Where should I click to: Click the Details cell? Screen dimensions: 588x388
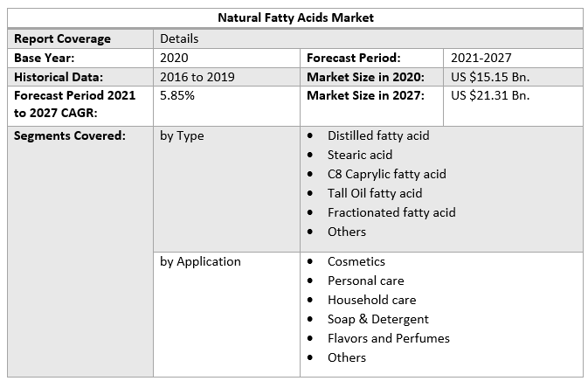click(x=179, y=38)
